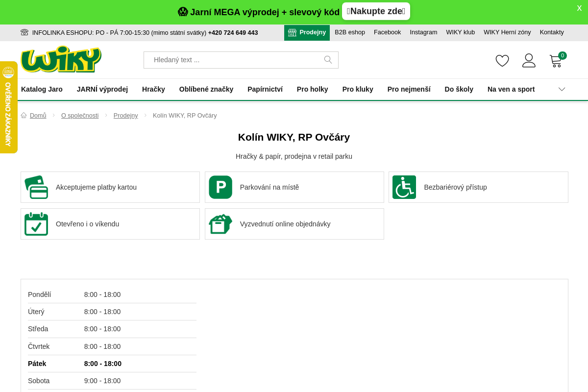
Task: Close the green promo banner
Action: [579, 8]
